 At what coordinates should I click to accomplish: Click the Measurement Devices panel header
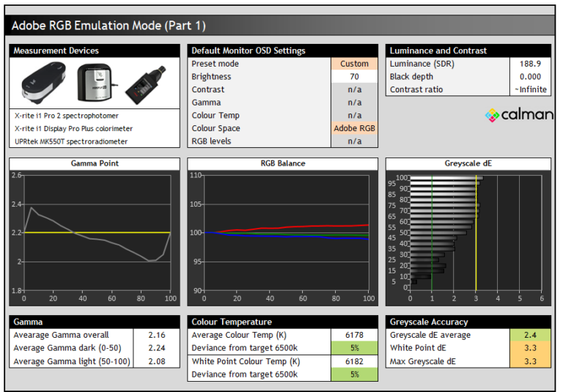[x=95, y=51]
